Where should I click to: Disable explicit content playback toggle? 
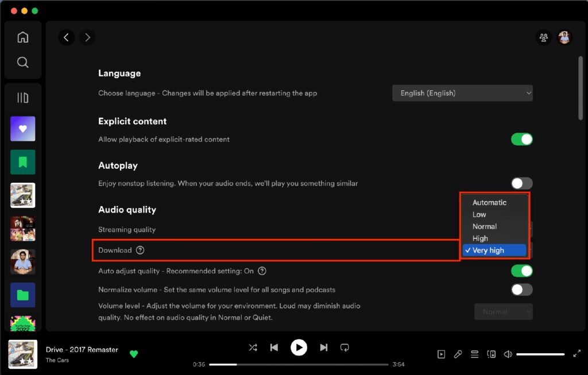pos(521,140)
